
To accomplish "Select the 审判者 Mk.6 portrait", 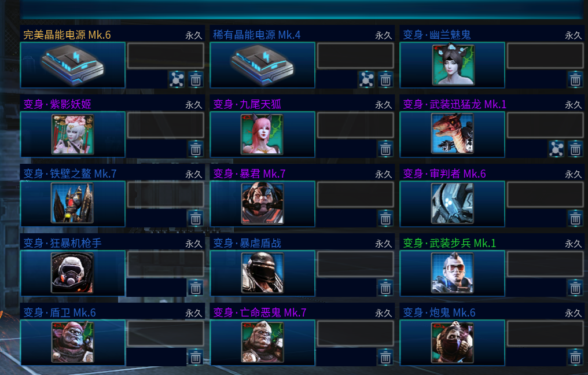I will 452,203.
